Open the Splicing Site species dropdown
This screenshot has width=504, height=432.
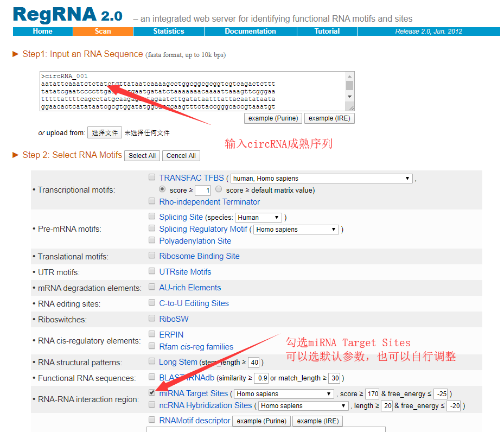pyautogui.click(x=258, y=218)
